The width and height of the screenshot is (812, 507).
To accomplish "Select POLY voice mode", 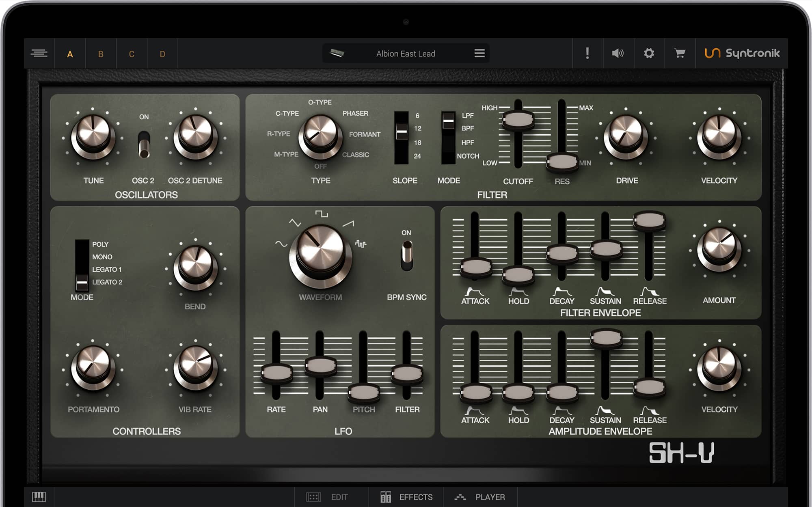I will click(100, 244).
